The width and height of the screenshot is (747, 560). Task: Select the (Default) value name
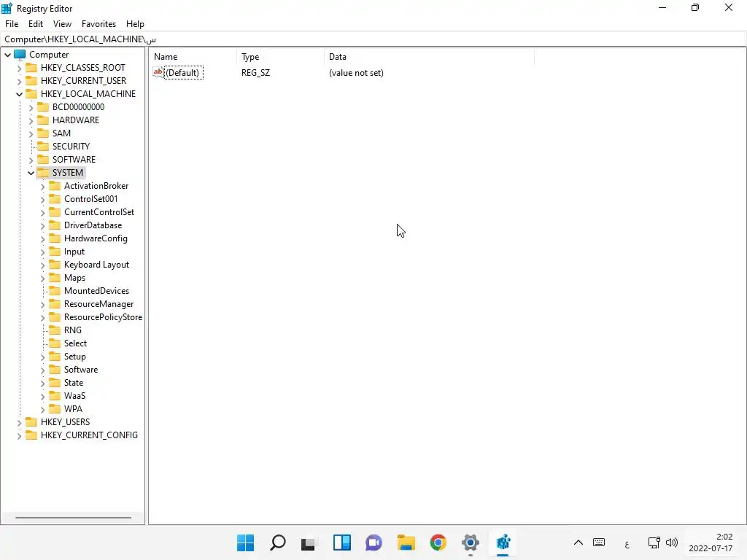[x=183, y=73]
